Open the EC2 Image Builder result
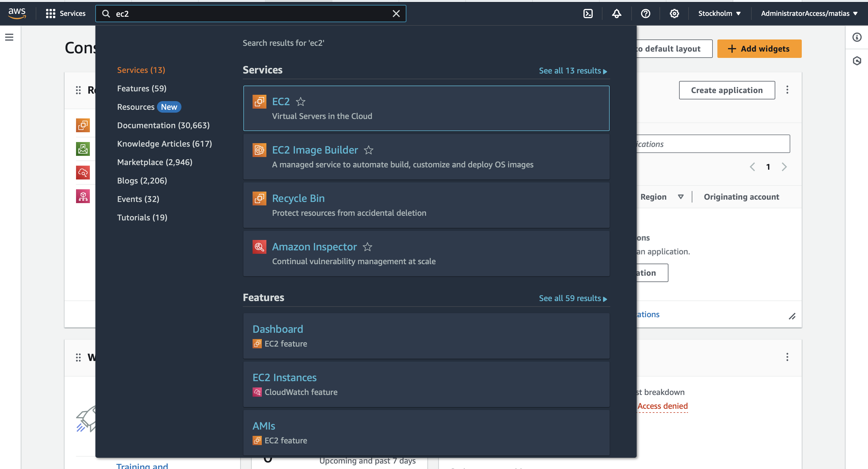The height and width of the screenshot is (469, 868). [426, 157]
